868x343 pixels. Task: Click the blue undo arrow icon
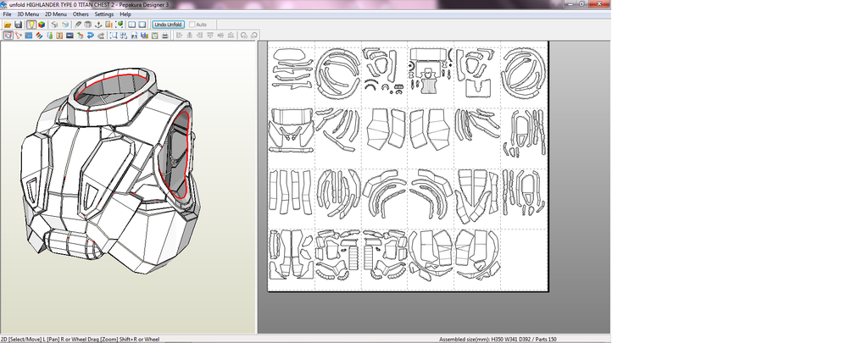pos(90,36)
